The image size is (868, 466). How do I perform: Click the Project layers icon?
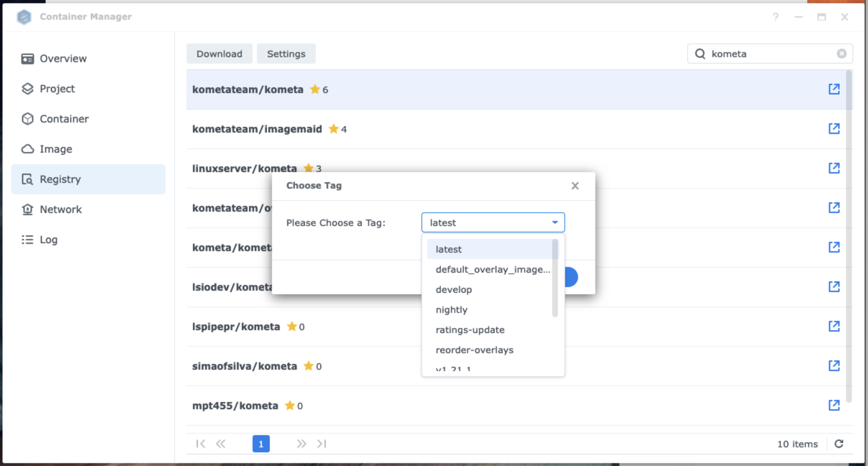27,89
